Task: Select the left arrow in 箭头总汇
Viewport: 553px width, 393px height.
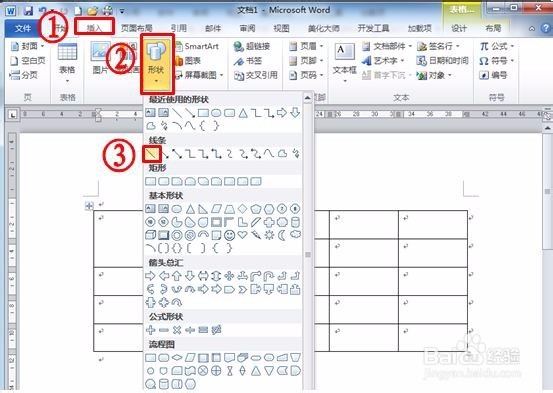Action: 164,276
